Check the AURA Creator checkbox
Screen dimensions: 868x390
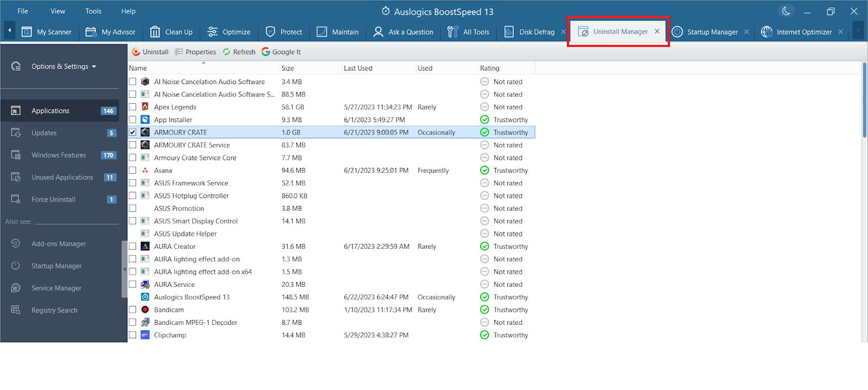(x=132, y=247)
